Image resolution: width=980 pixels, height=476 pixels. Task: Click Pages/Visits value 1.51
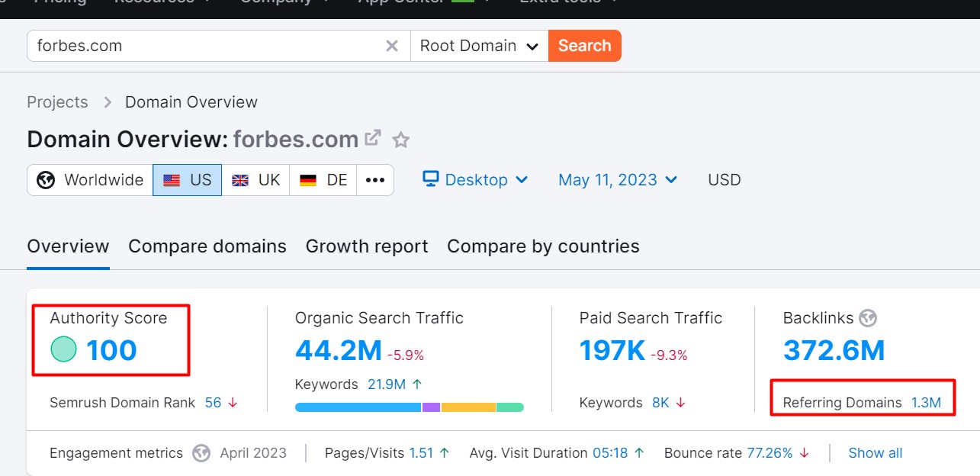[x=421, y=453]
